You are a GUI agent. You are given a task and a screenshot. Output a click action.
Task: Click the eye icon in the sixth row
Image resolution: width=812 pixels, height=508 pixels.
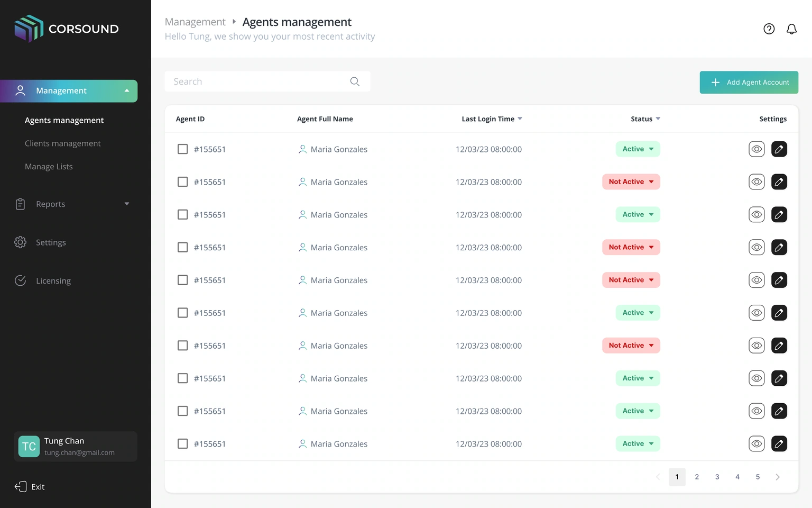click(757, 313)
